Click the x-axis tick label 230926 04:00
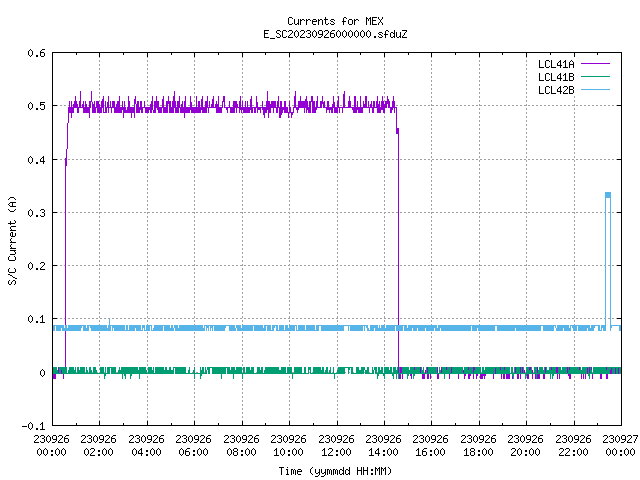The image size is (640, 480). point(146,445)
